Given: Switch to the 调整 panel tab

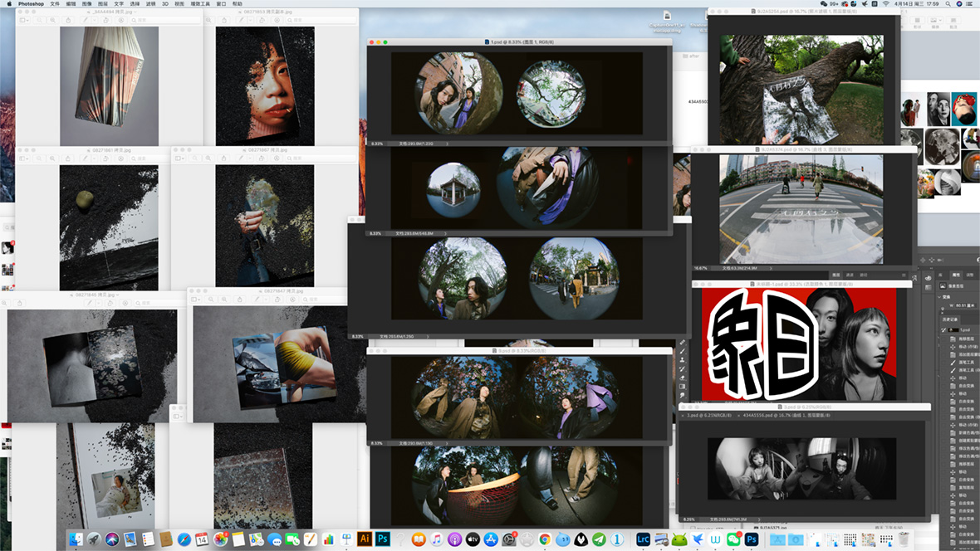Looking at the screenshot, I should 970,275.
